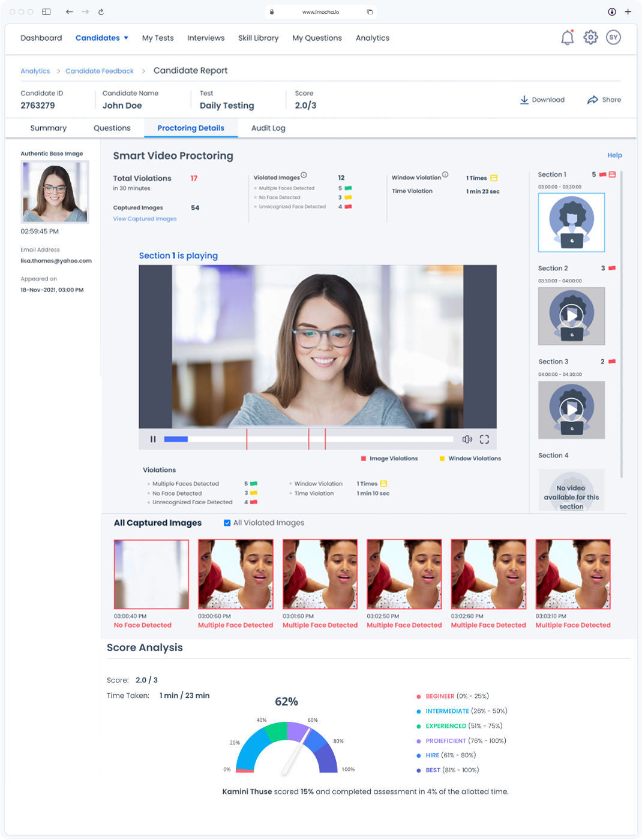Screen dimensions: 642x840
Task: Open settings using the gear icon
Action: point(590,37)
